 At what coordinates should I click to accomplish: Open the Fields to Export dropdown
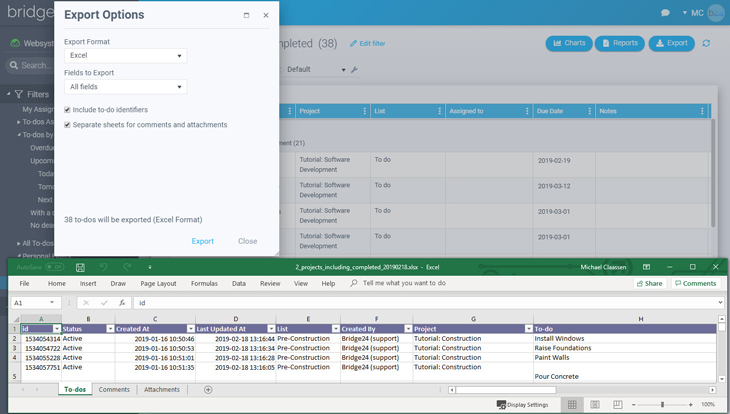coord(126,87)
